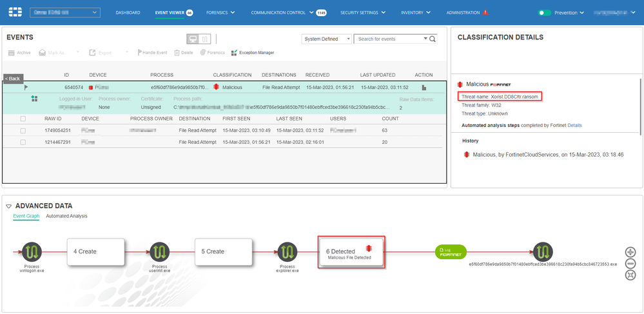Click the Export toolbar button
The image size is (644, 314).
pos(100,53)
